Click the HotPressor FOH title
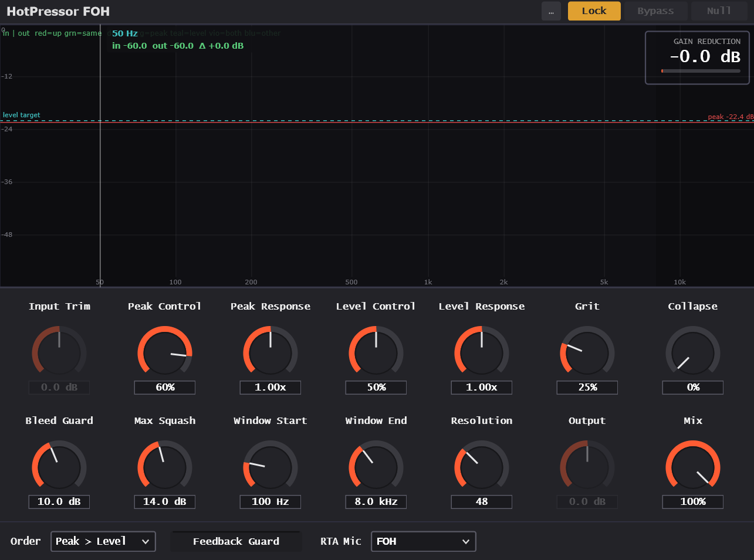This screenshot has height=560, width=754. click(58, 11)
